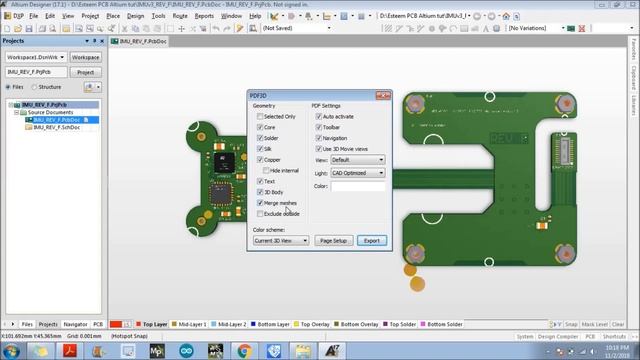Click the Place pad icon

(432, 29)
